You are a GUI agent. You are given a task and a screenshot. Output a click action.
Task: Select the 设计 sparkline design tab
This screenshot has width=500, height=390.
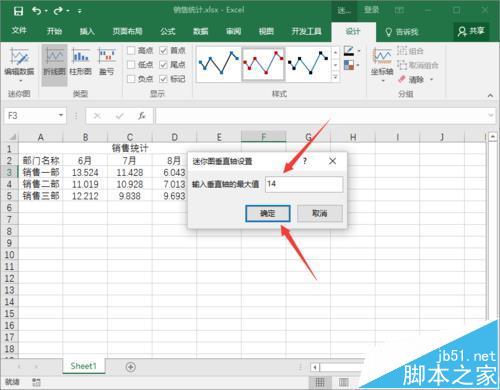(x=353, y=32)
